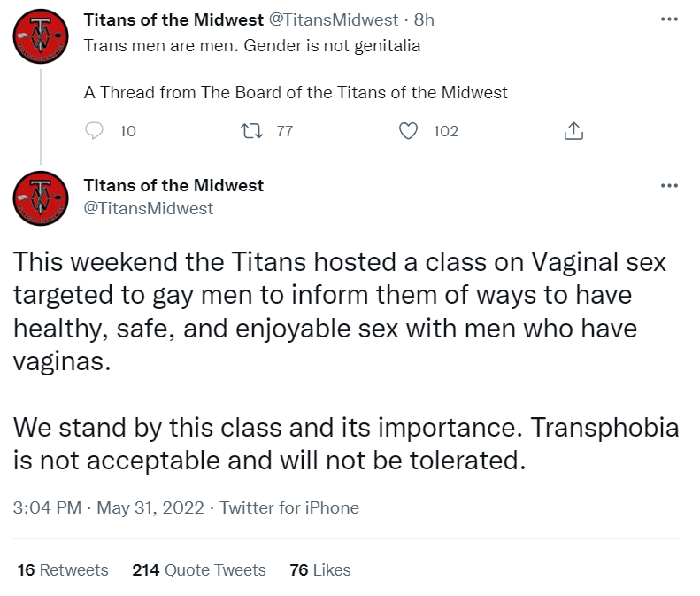This screenshot has width=700, height=596.
Task: Click the like count 102
Action: point(446,131)
